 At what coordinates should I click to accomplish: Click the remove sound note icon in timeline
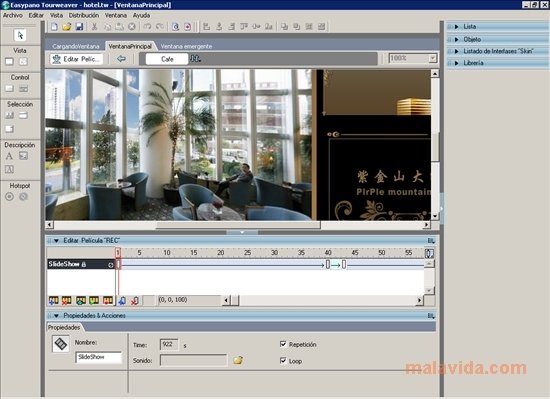point(135,300)
